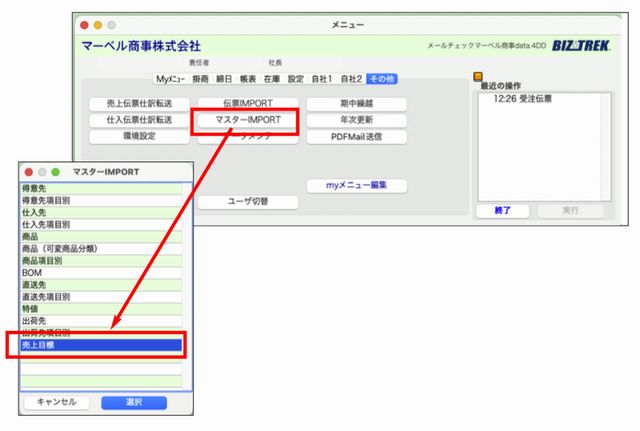640x431 pixels.
Task: Click the myメニュー編集 button
Action: tap(356, 185)
